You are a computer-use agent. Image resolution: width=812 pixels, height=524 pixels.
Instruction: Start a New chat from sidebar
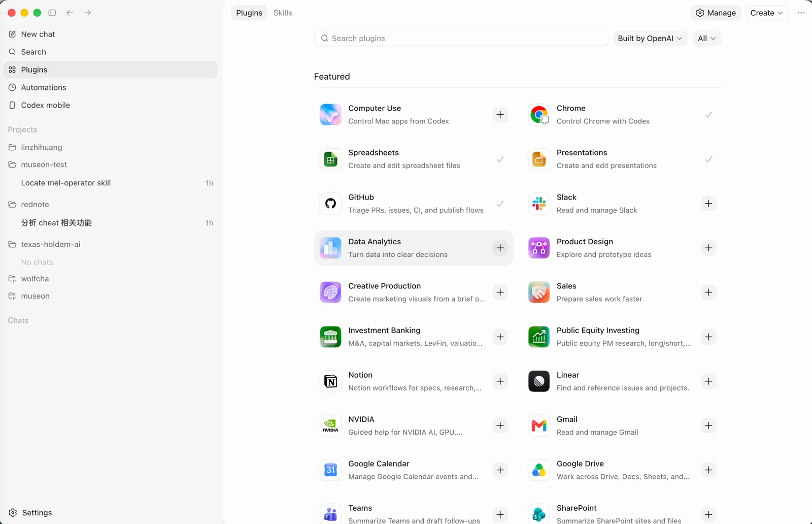pyautogui.click(x=110, y=34)
